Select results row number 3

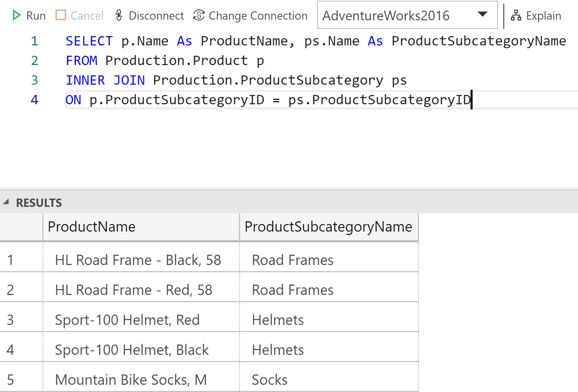[x=10, y=320]
